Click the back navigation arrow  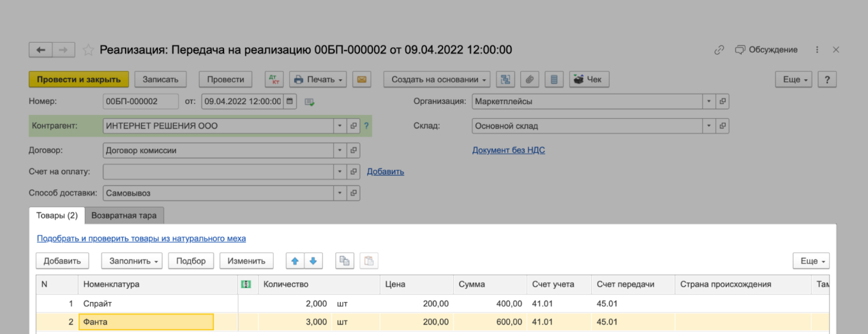point(41,50)
